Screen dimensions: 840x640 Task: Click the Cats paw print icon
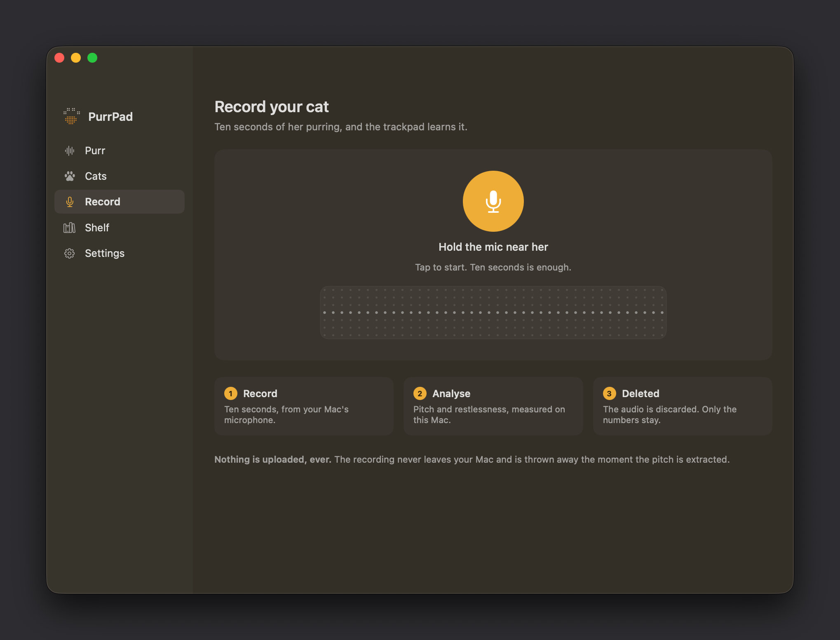pyautogui.click(x=70, y=176)
